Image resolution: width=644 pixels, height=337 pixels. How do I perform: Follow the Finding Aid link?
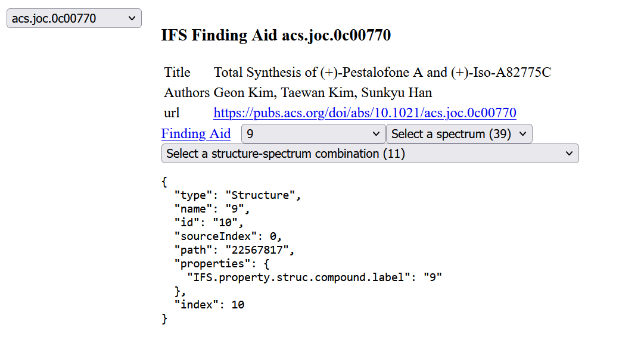196,134
